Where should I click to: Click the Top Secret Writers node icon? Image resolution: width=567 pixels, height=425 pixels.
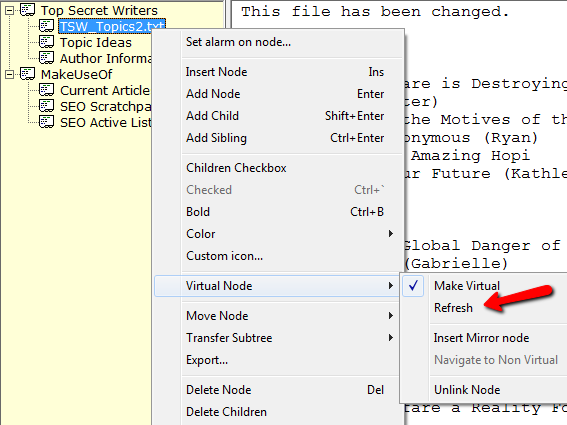tap(27, 10)
